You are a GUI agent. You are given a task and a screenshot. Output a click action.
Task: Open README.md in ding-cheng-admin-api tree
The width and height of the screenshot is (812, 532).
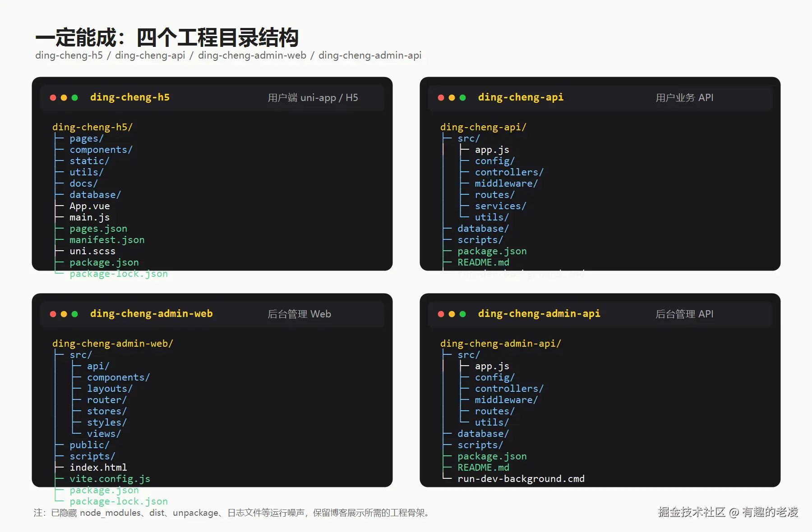[483, 468]
